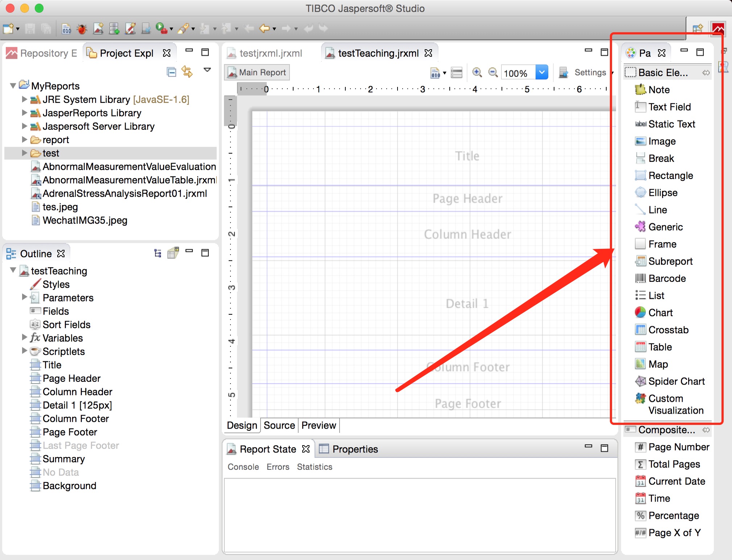Select AdrenalStressAnalysisReport01.jrxml file
The image size is (732, 560).
(x=119, y=193)
